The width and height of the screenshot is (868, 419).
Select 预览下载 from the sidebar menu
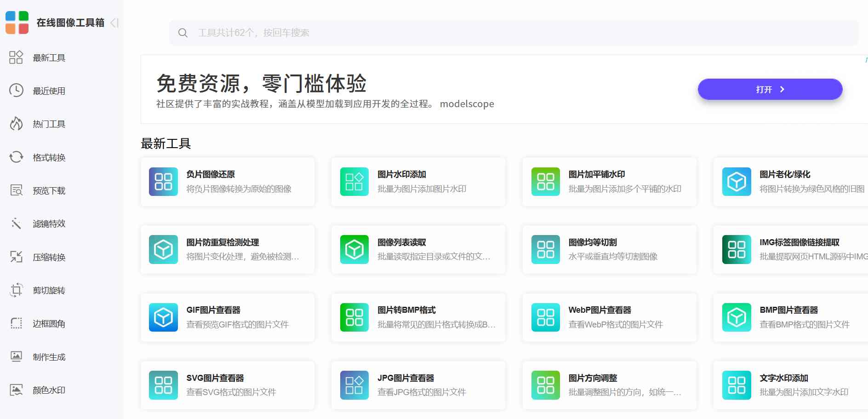(x=48, y=190)
